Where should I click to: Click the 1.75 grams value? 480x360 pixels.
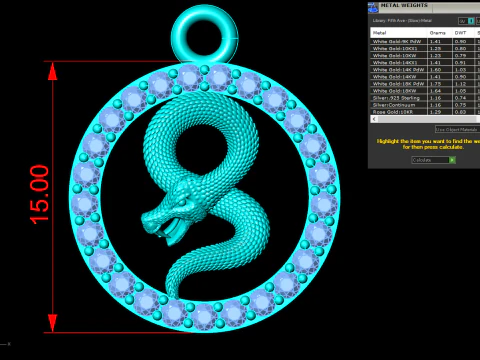point(435,84)
